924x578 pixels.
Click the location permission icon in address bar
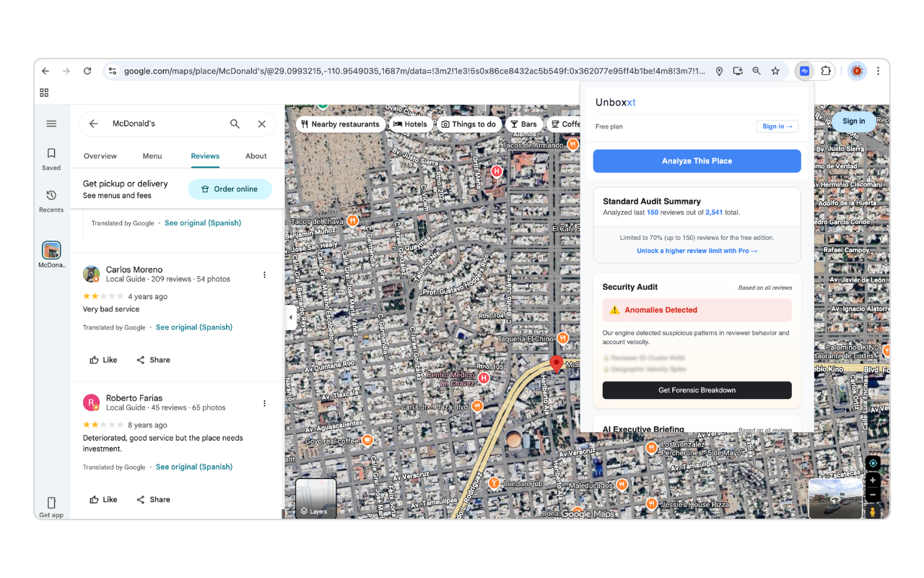tap(719, 71)
